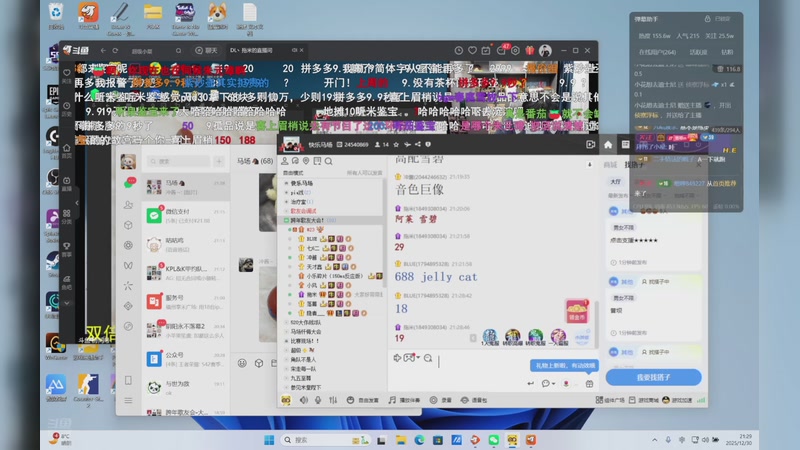
Task: Open the home icon in YY channel header
Action: [x=608, y=145]
